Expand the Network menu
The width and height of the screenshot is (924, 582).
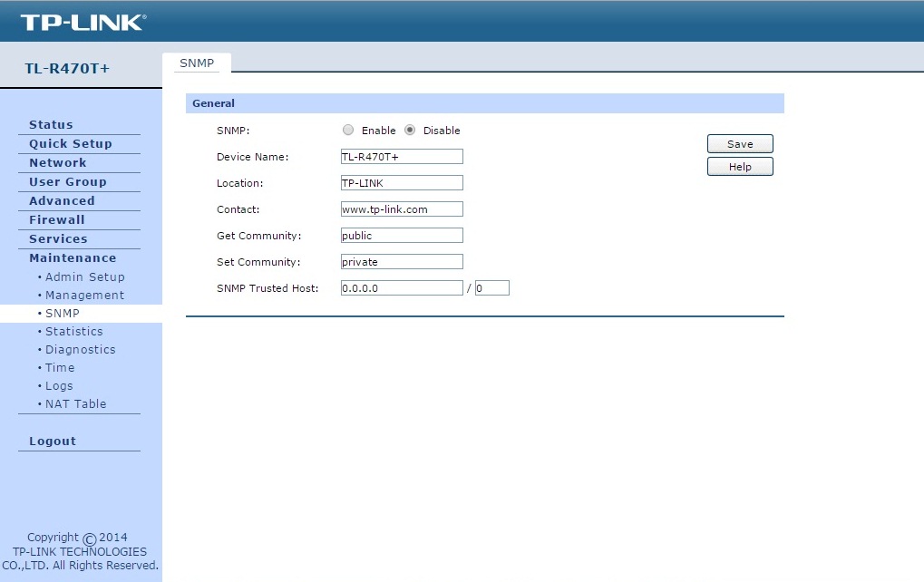58,162
